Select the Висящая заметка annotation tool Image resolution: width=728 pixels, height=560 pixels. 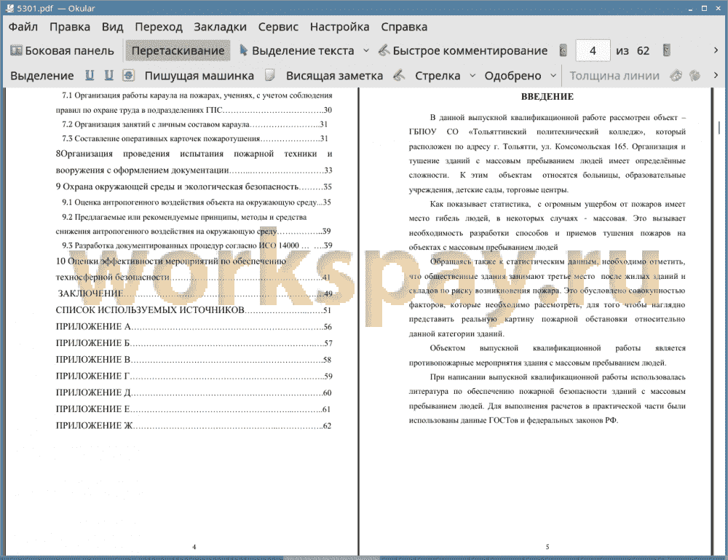tap(334, 76)
